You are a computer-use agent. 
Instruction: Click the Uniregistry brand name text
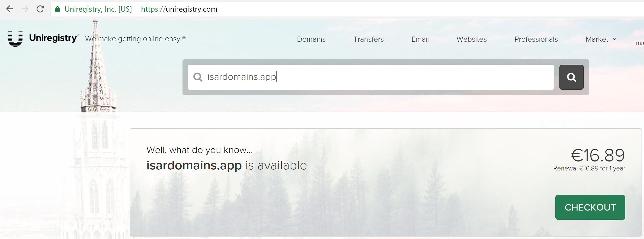tap(53, 38)
